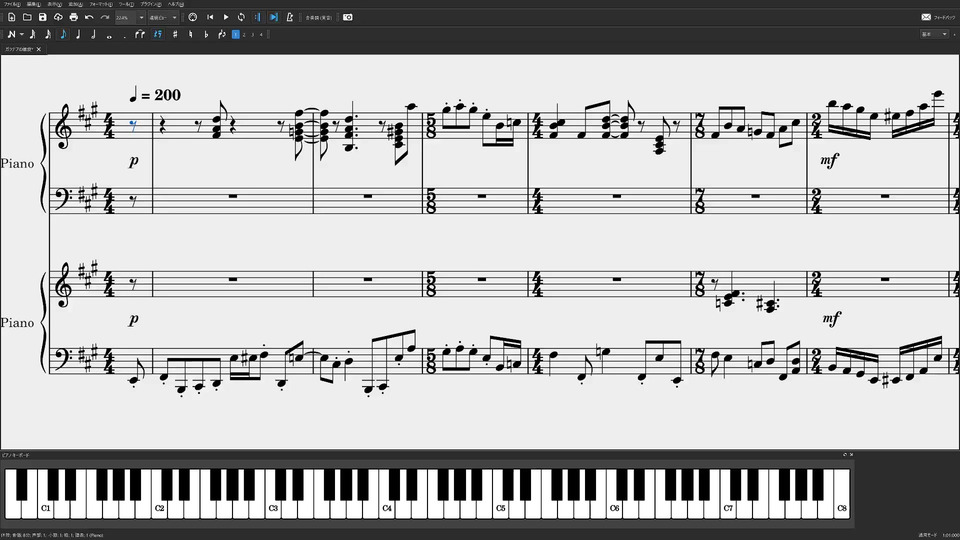Redo the last undone action
This screenshot has height=540, width=960.
pos(105,17)
